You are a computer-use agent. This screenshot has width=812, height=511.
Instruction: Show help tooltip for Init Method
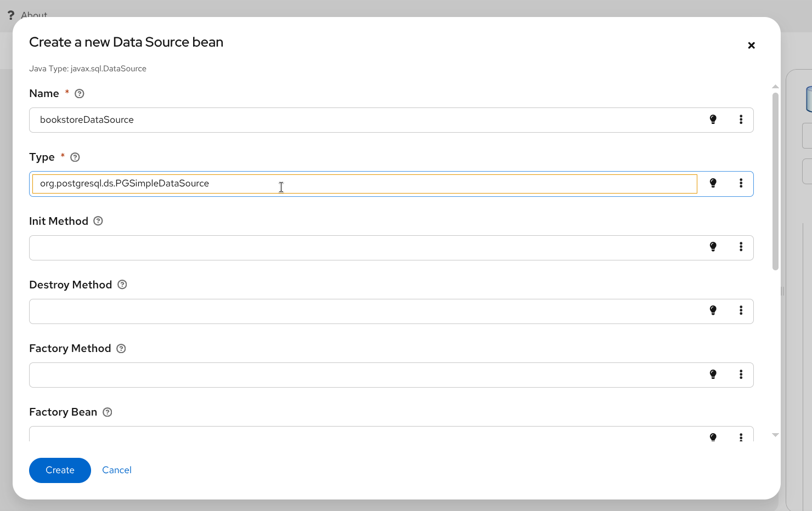98,221
